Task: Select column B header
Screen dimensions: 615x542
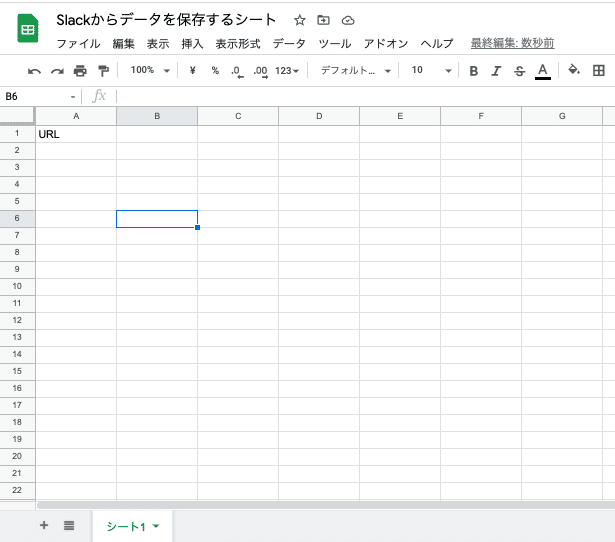Action: (x=157, y=116)
